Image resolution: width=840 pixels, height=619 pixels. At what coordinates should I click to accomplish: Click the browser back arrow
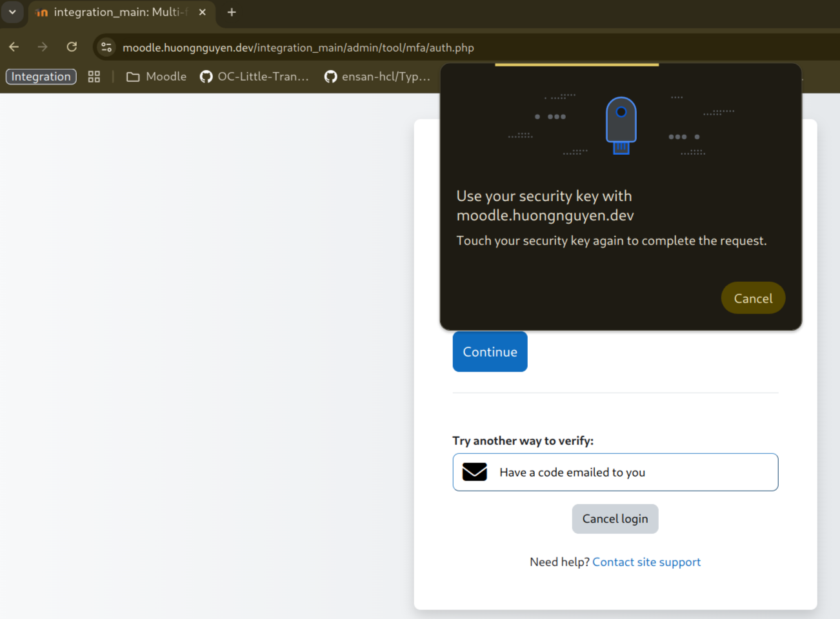point(14,47)
